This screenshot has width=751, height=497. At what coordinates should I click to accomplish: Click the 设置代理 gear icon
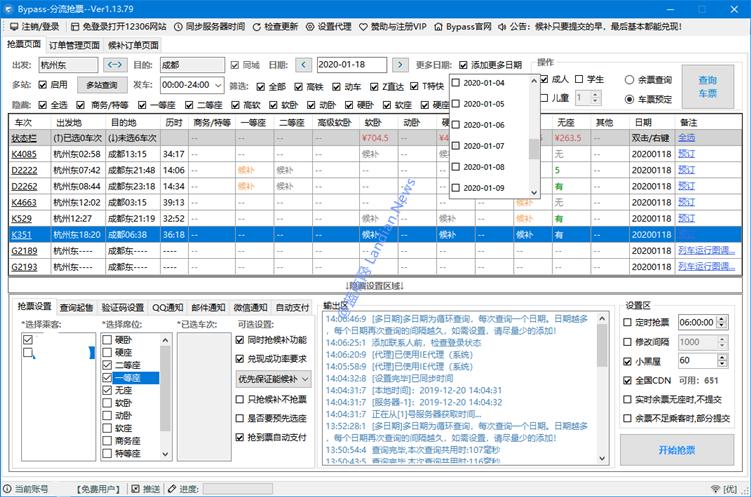point(310,26)
